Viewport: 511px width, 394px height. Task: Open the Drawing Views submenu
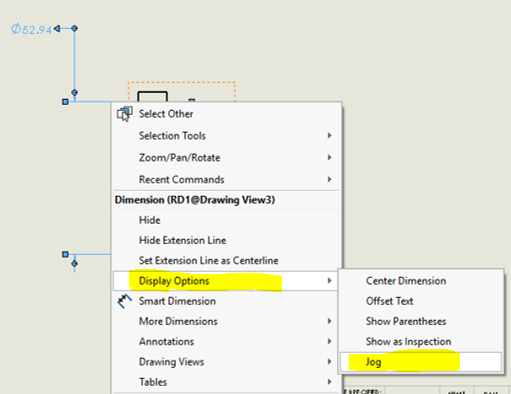pos(226,362)
